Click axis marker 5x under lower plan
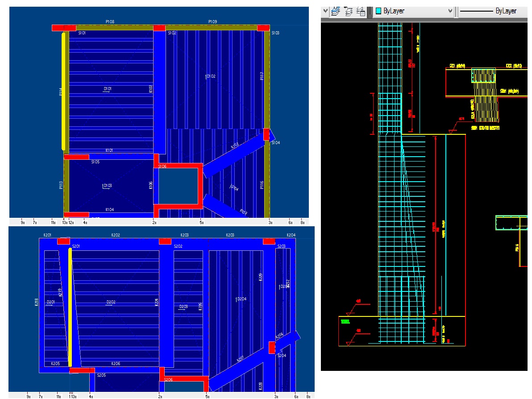The image size is (532, 399). [x=208, y=396]
